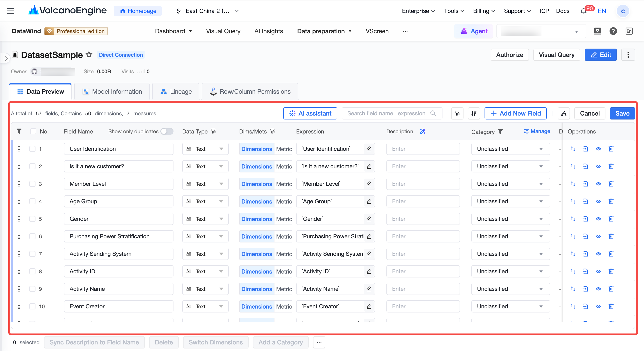Image resolution: width=644 pixels, height=351 pixels.
Task: Click the notification bell icon
Action: point(583,11)
